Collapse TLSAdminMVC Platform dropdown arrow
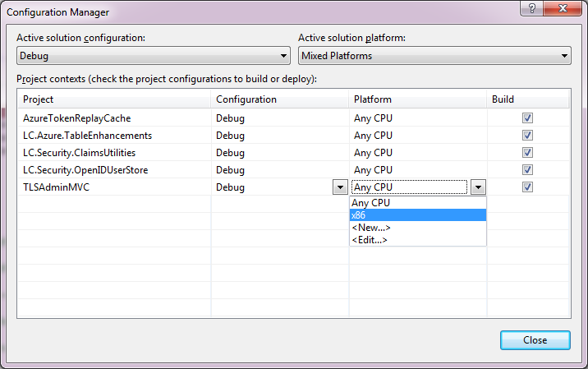The width and height of the screenshot is (588, 369). 478,187
